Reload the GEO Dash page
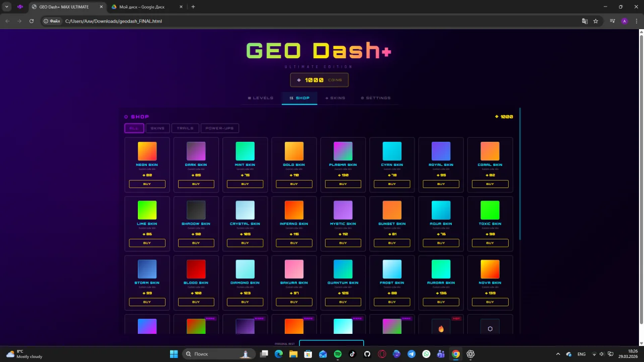Image resolution: width=644 pixels, height=362 pixels. tap(31, 21)
